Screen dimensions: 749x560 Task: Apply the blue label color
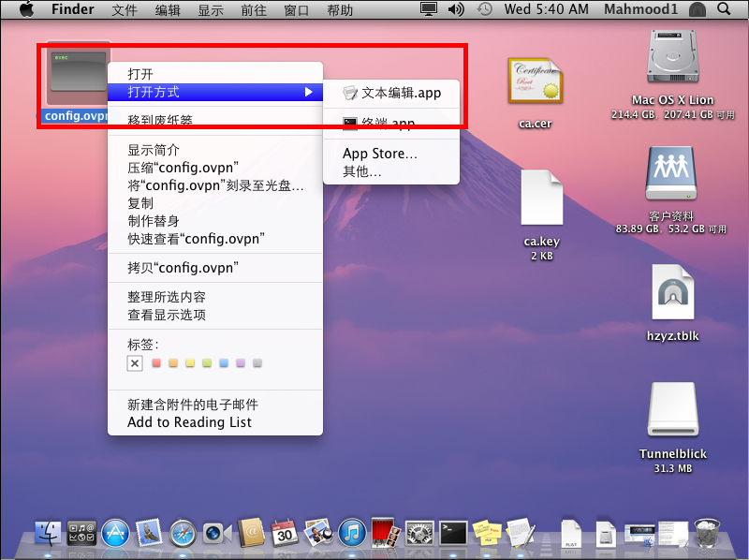point(224,363)
